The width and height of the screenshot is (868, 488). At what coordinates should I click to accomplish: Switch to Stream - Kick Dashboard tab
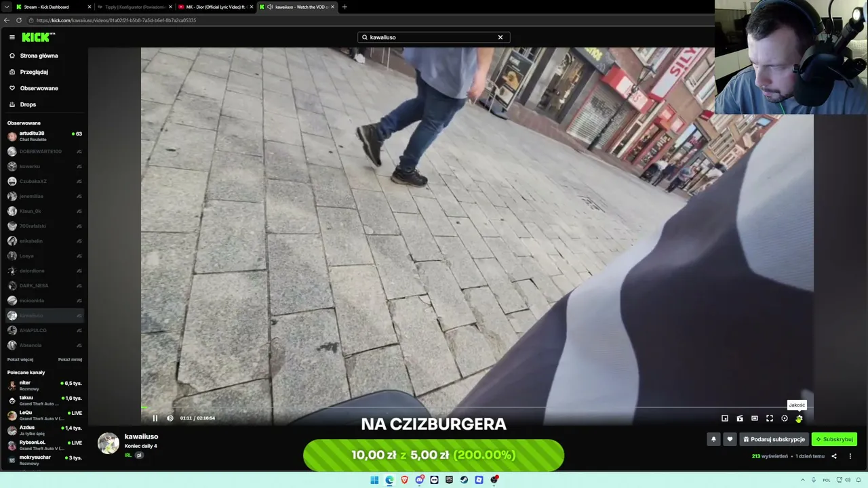(x=54, y=7)
